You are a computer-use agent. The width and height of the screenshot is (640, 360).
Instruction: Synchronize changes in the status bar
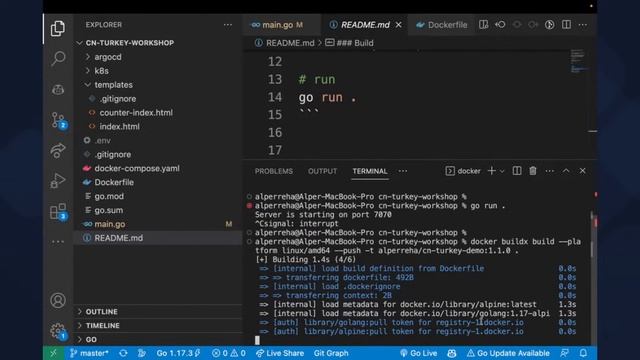point(123,353)
